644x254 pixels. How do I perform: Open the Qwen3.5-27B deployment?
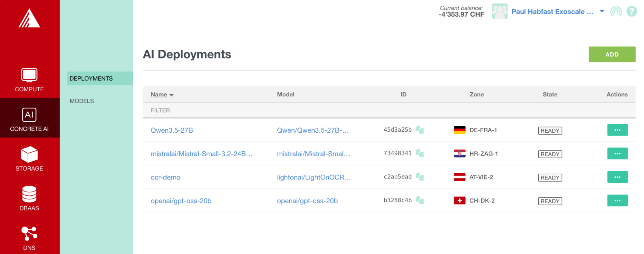click(x=172, y=130)
